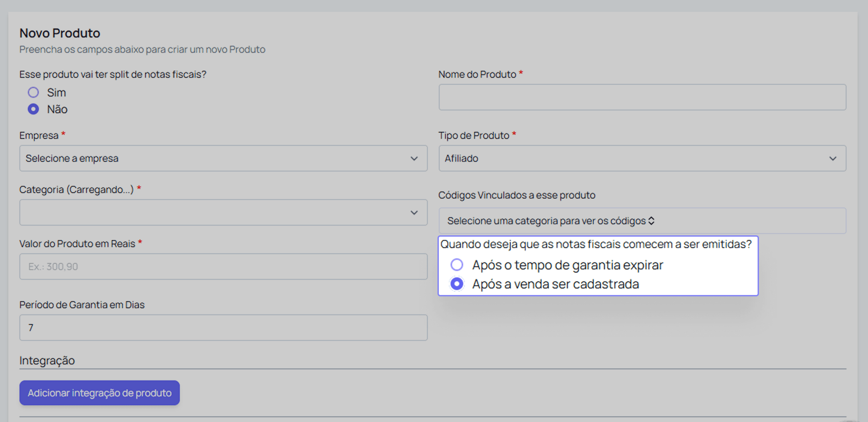868x422 pixels.
Task: Select the Não radio option
Action: tap(33, 109)
